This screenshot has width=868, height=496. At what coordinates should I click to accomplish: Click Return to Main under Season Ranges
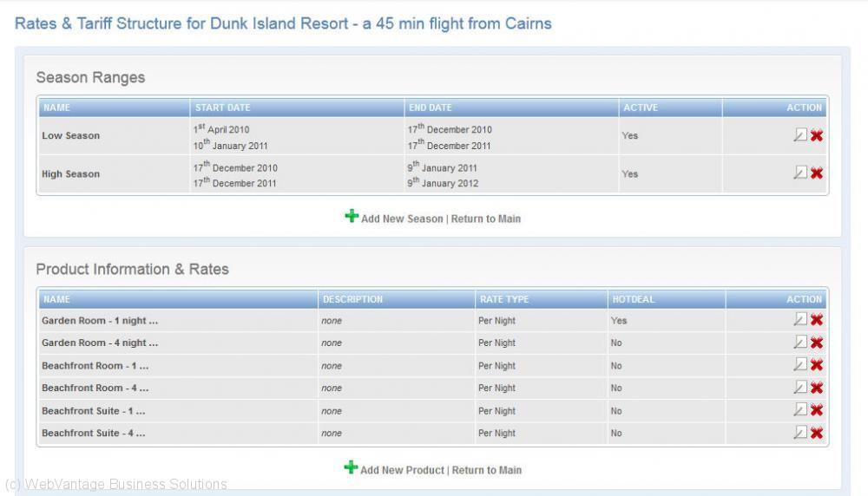[x=486, y=219]
